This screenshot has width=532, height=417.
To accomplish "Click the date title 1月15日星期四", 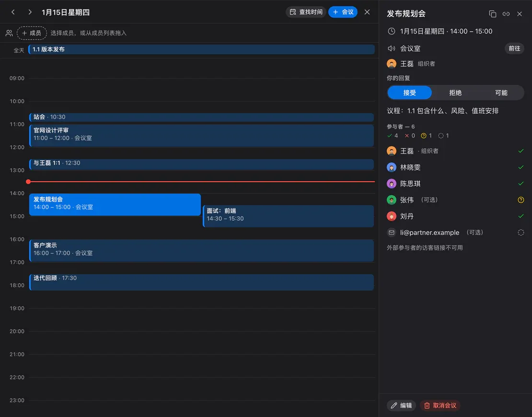I will tap(66, 12).
